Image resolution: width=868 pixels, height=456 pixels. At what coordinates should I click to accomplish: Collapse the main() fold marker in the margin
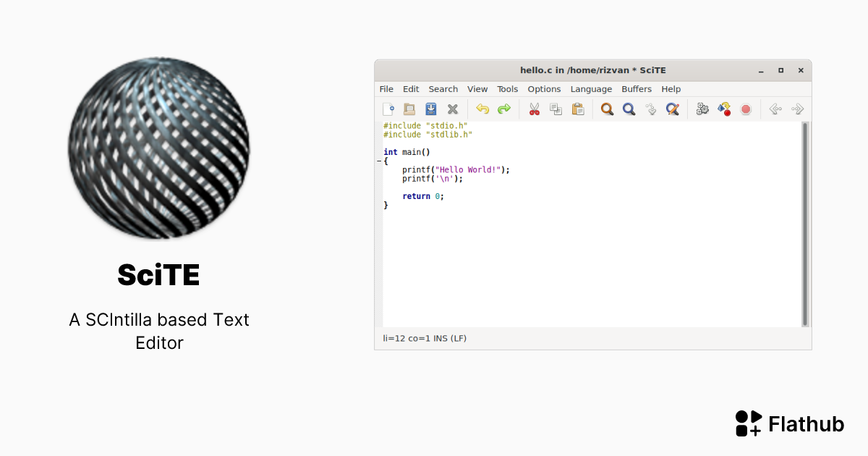(x=379, y=161)
